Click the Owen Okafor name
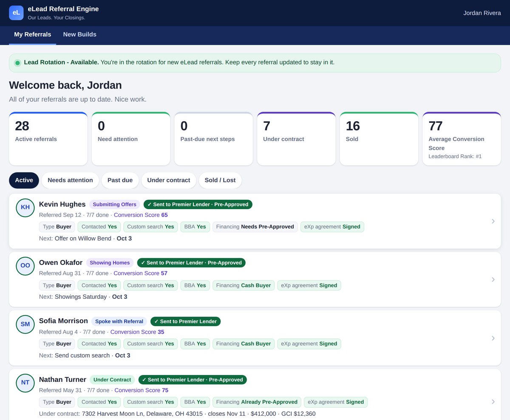Image resolution: width=510 pixels, height=420 pixels. click(61, 263)
